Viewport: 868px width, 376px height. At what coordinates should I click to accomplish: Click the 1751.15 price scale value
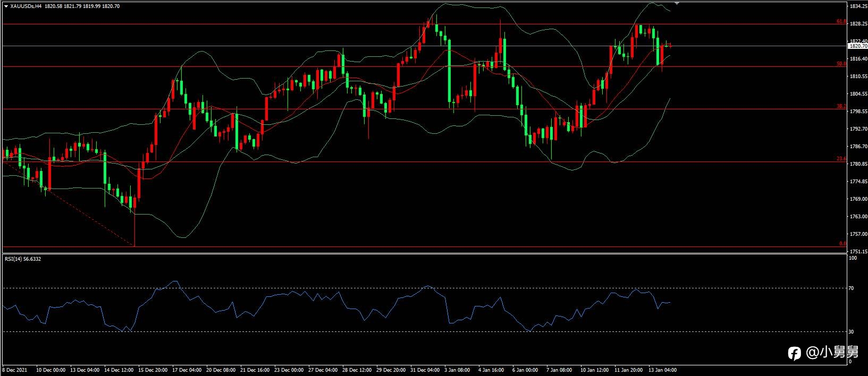[x=858, y=252]
